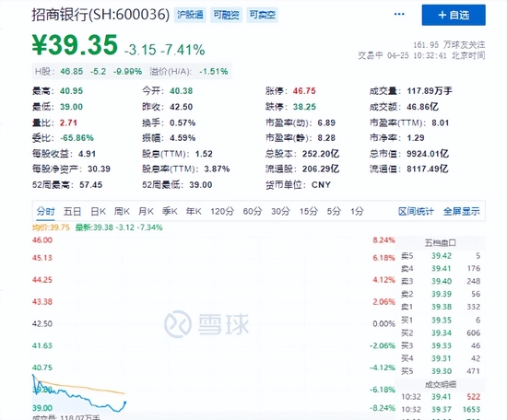This screenshot has width=507, height=420.
Task: Click the 161.95 万球友关注 follower count
Action: click(449, 45)
